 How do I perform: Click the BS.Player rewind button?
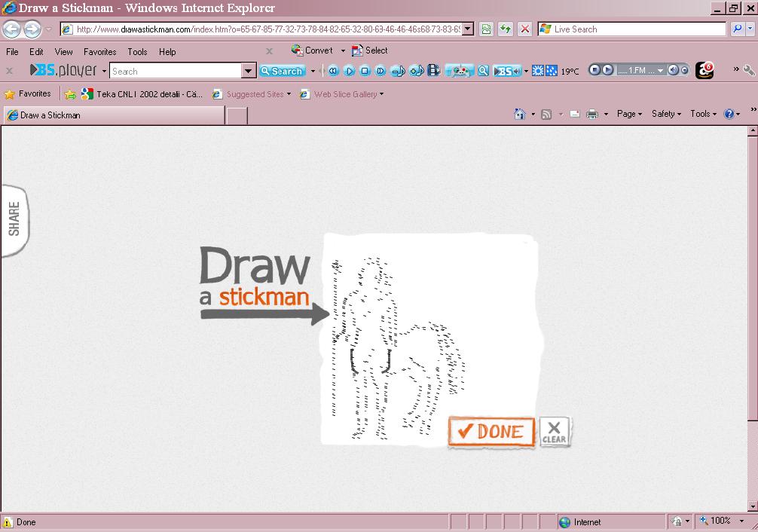coord(333,71)
